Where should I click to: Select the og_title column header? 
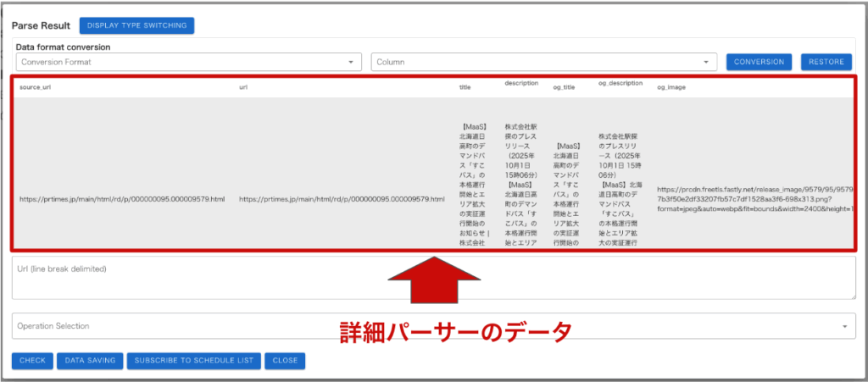pos(568,86)
